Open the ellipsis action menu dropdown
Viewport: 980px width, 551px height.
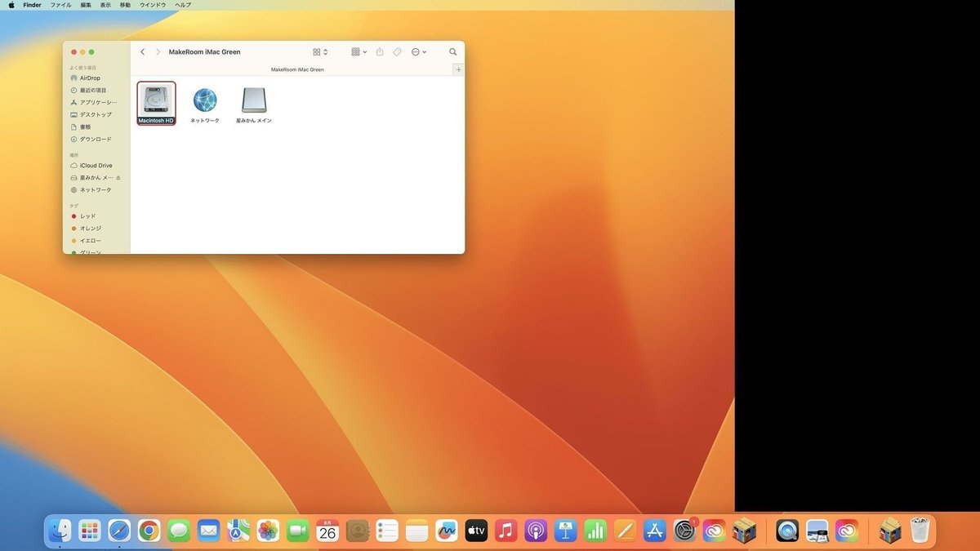tap(418, 52)
